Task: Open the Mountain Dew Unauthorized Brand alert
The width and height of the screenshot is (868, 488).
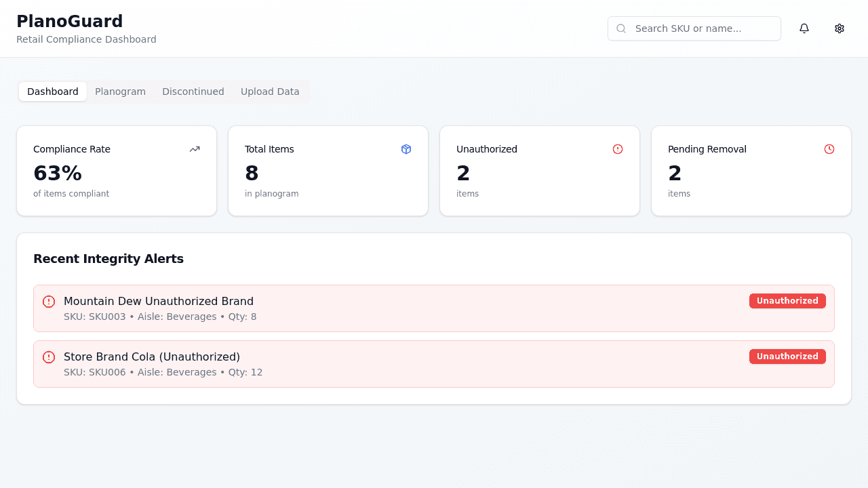Action: [159, 302]
